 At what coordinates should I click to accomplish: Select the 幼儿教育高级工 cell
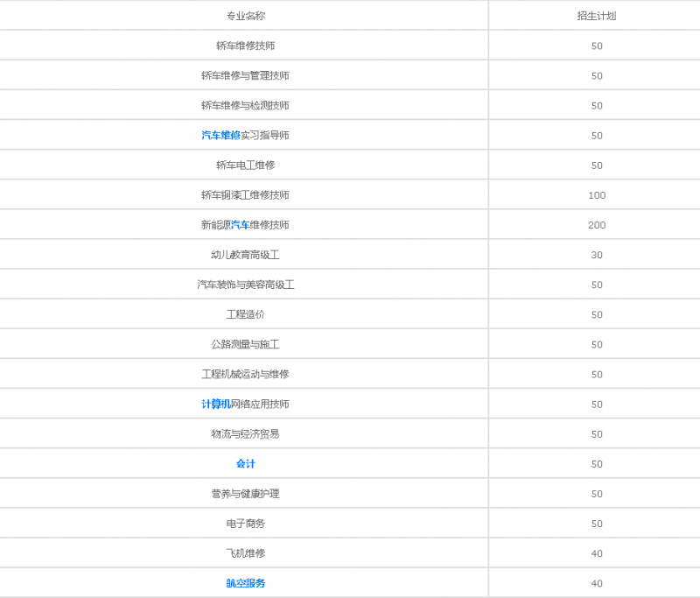coord(245,255)
